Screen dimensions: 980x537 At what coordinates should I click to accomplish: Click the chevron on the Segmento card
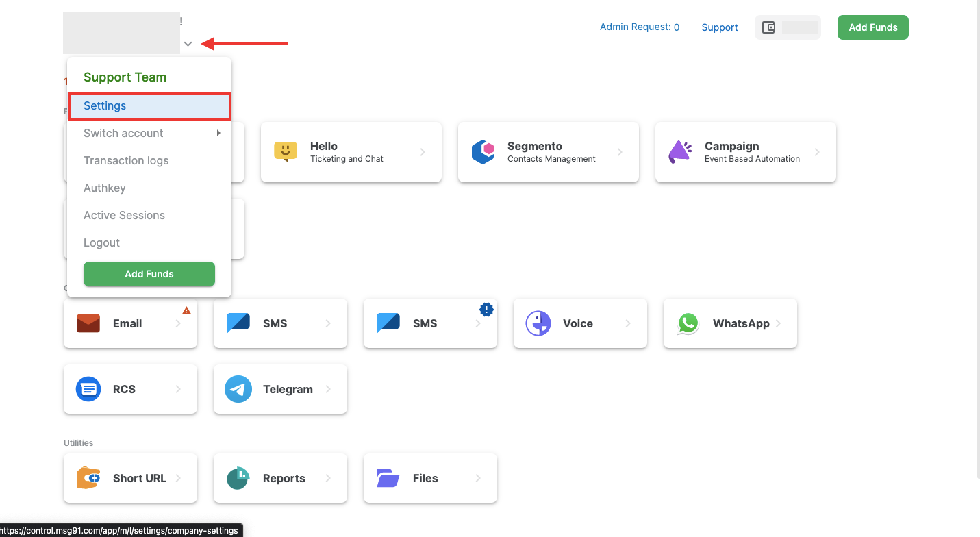(x=620, y=152)
